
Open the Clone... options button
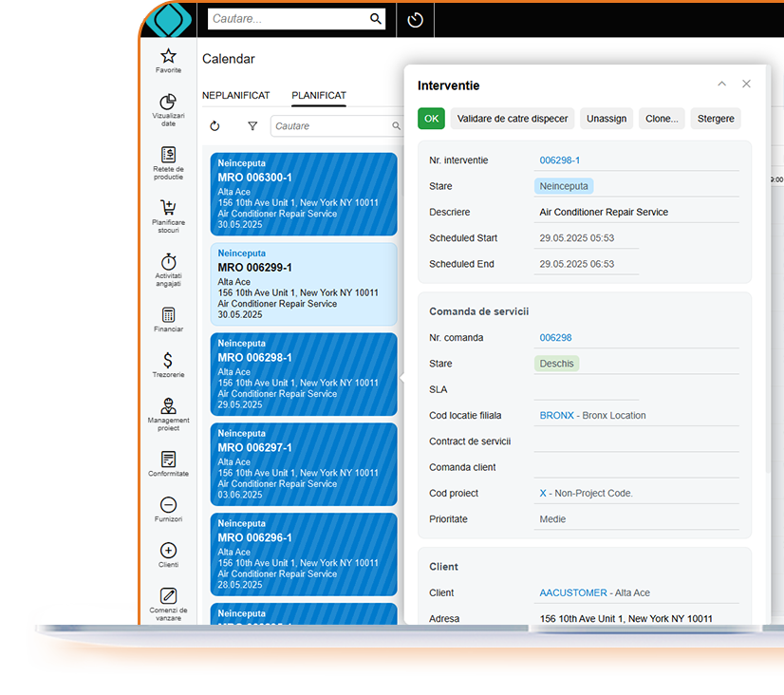coord(662,119)
